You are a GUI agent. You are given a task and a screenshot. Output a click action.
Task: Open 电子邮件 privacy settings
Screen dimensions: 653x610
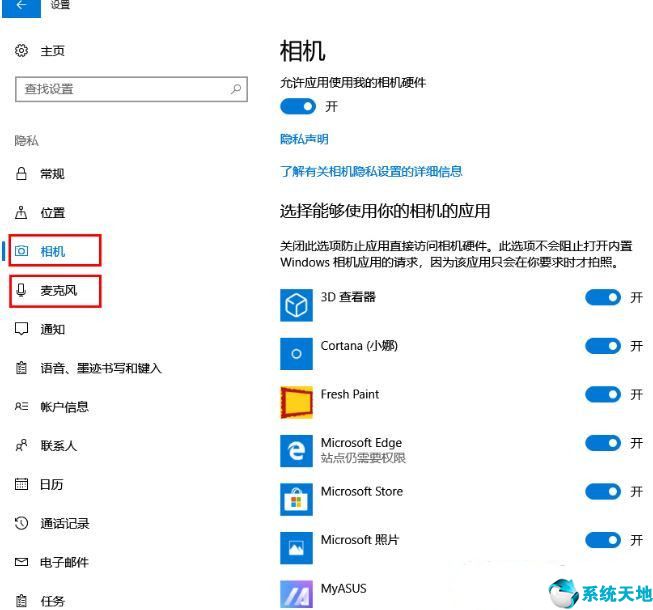pyautogui.click(x=64, y=563)
